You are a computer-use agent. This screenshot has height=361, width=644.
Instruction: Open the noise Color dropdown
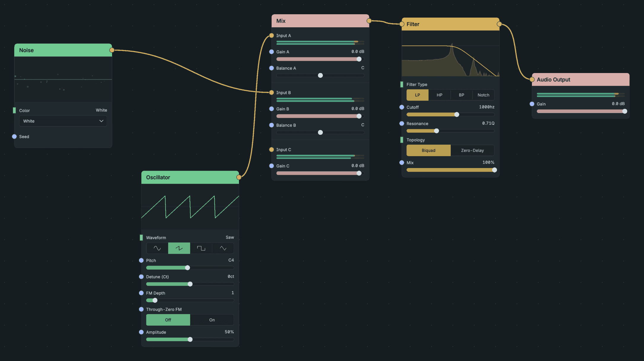(63, 121)
